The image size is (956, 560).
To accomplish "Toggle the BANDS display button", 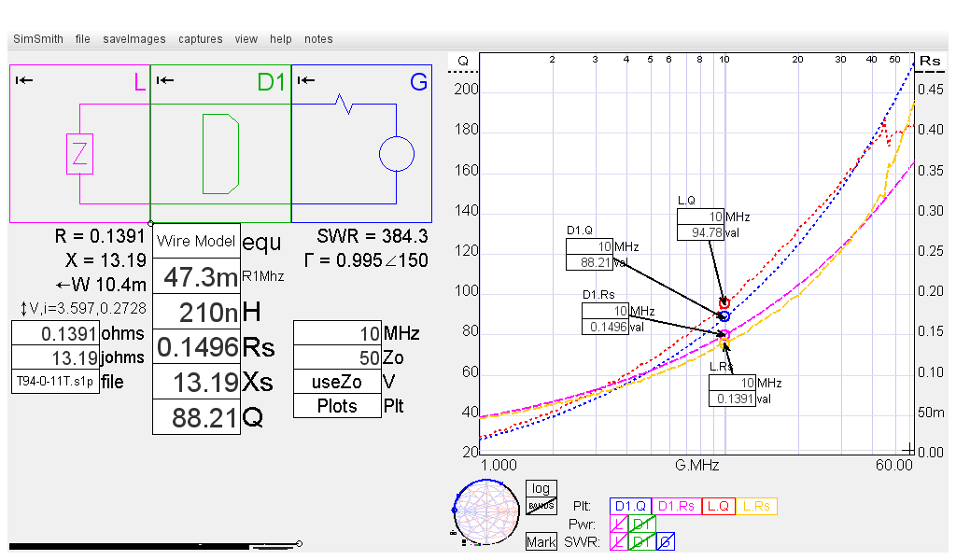I will pos(541,506).
